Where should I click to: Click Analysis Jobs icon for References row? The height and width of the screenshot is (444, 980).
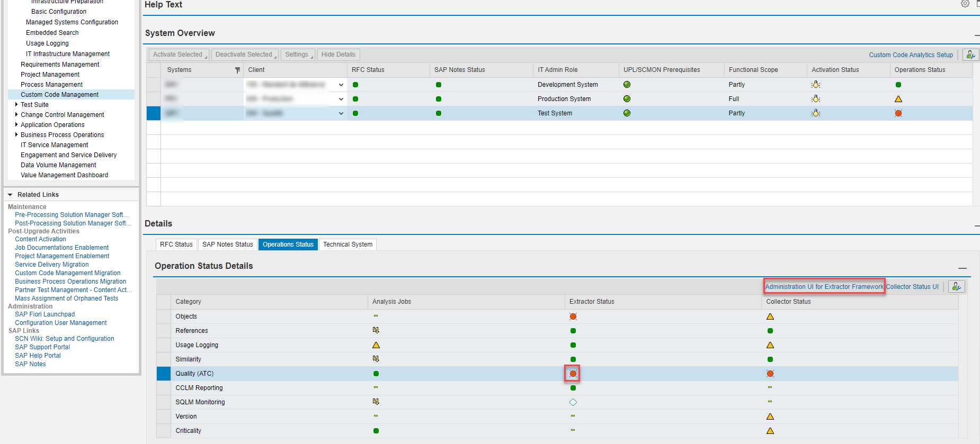(376, 330)
